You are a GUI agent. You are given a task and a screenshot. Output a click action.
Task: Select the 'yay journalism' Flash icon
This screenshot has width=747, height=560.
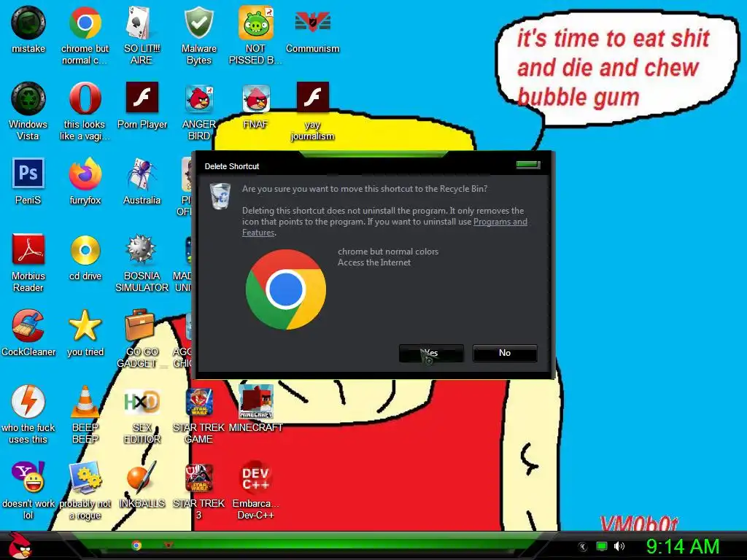point(312,112)
